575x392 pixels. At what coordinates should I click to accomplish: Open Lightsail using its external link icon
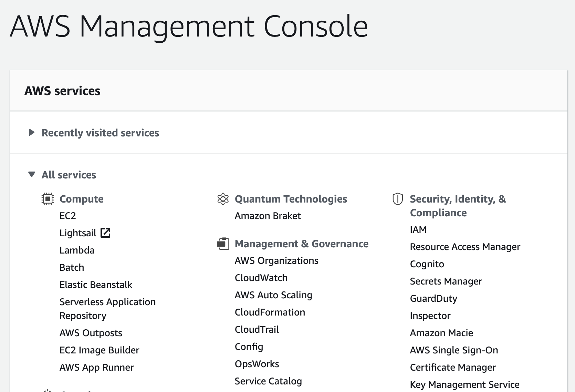pos(106,233)
